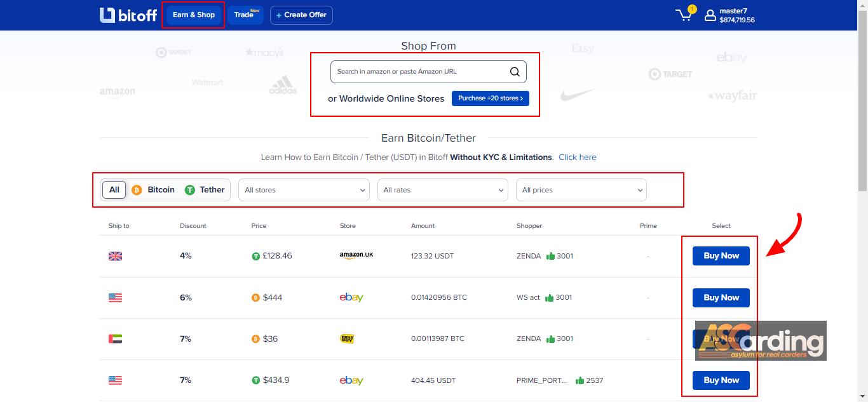Open the shopping cart icon

click(x=684, y=15)
